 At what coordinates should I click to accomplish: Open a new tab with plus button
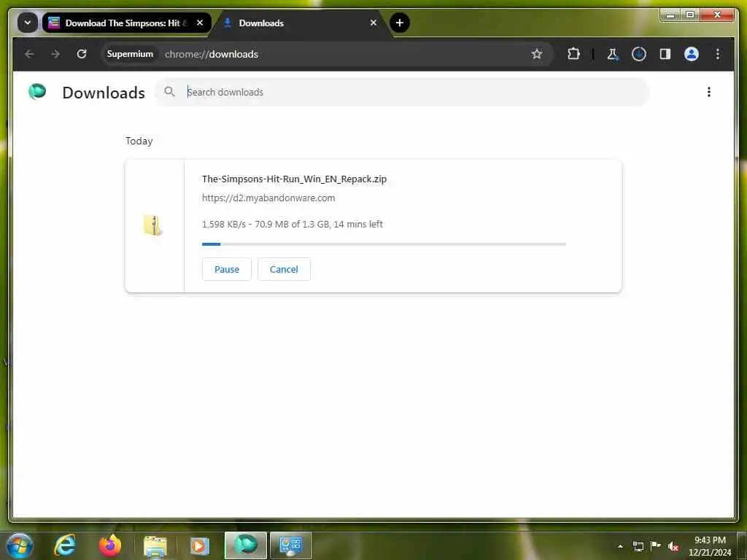coord(399,23)
